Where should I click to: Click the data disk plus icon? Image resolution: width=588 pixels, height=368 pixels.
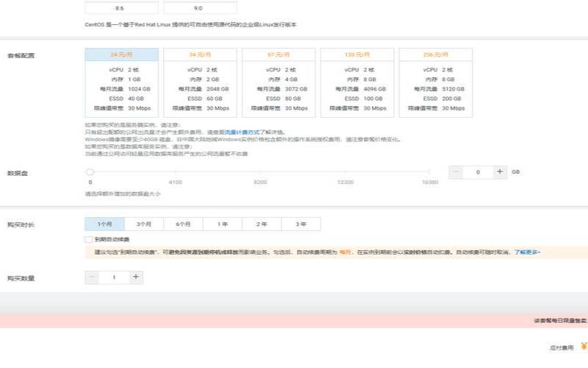point(500,171)
